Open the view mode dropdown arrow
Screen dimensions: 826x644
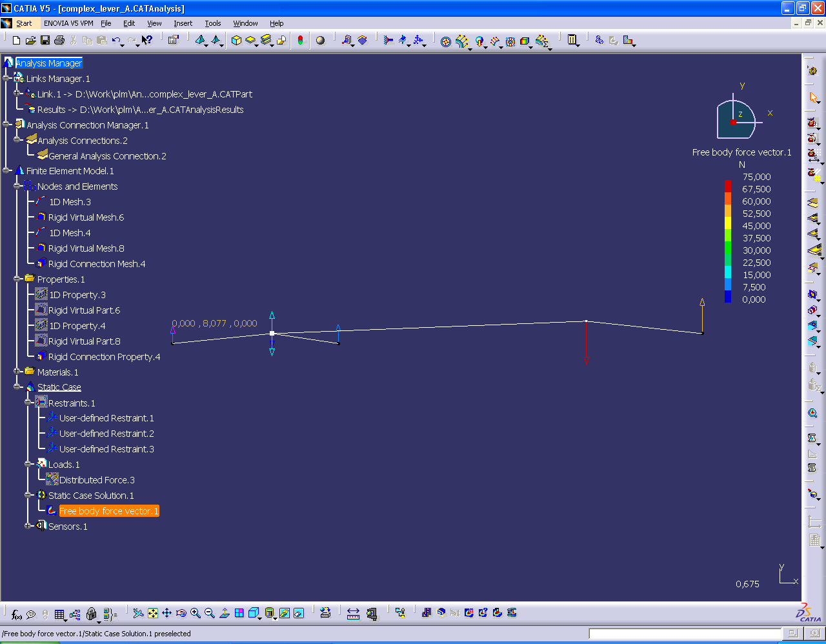pos(276,618)
